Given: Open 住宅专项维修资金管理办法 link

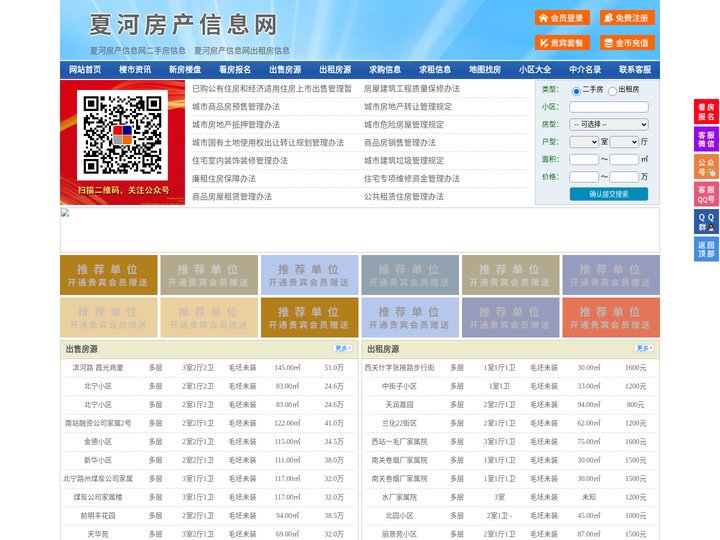Looking at the screenshot, I should pos(412,179).
